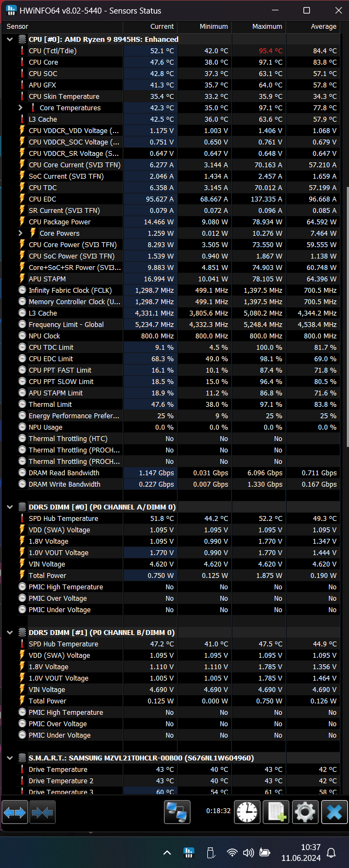Show hidden tray icons chevron
Screen dimensions: 349x868
(167, 853)
